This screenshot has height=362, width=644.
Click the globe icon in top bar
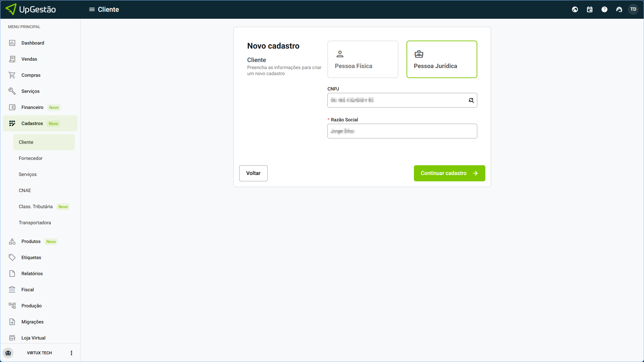(x=575, y=9)
